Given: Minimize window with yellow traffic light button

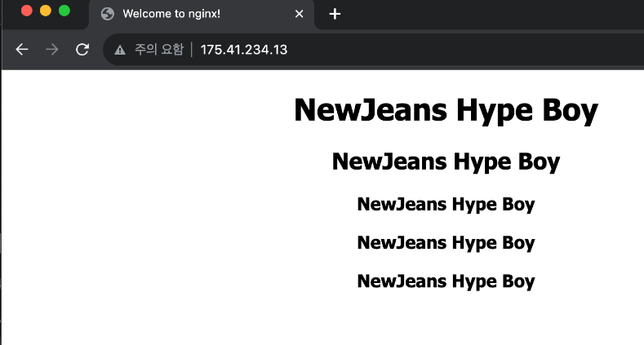Looking at the screenshot, I should pos(46,11).
